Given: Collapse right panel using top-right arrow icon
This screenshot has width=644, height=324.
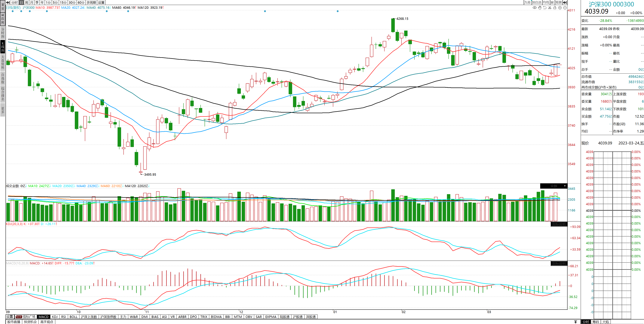Looking at the screenshot, I should click(565, 3).
